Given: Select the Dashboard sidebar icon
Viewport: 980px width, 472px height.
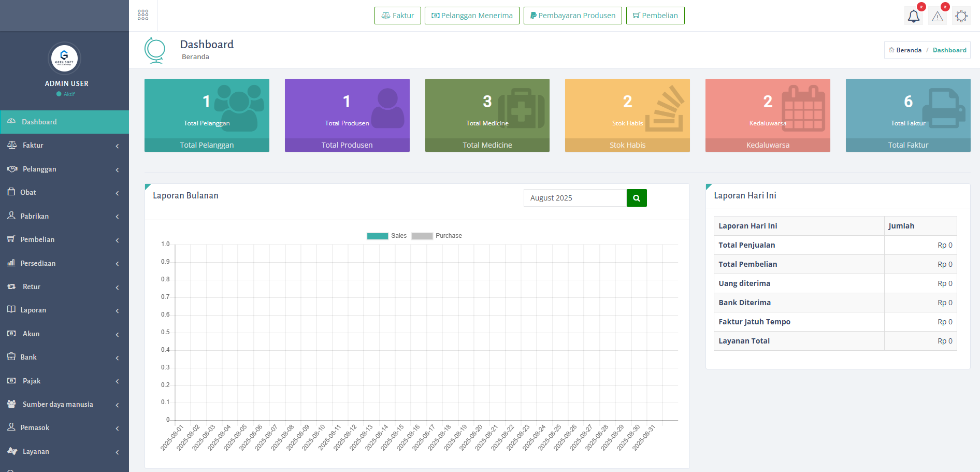Looking at the screenshot, I should click(x=12, y=121).
